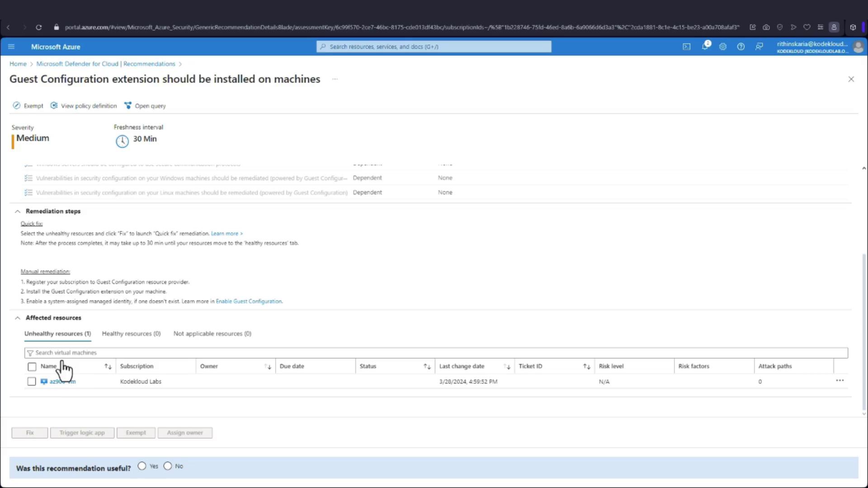The height and width of the screenshot is (488, 868).
Task: Open the Azure portal hamburger menu
Action: tap(11, 47)
